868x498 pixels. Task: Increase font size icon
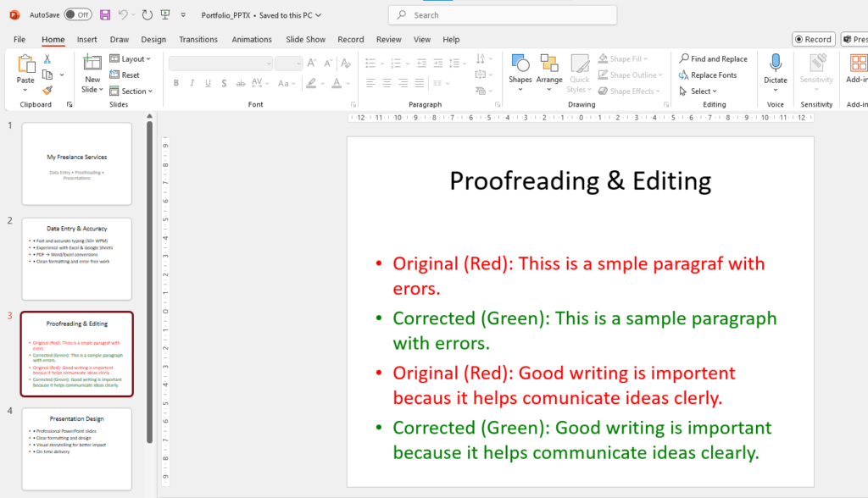(x=312, y=63)
